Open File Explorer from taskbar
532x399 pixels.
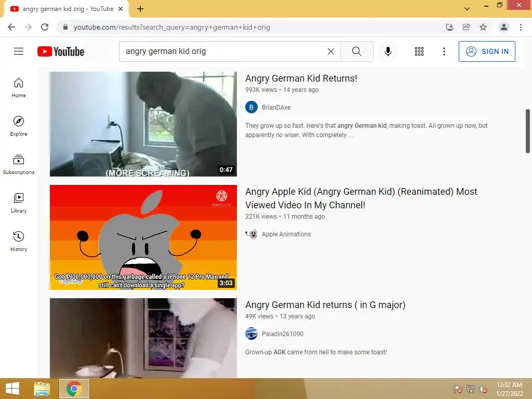pyautogui.click(x=42, y=389)
